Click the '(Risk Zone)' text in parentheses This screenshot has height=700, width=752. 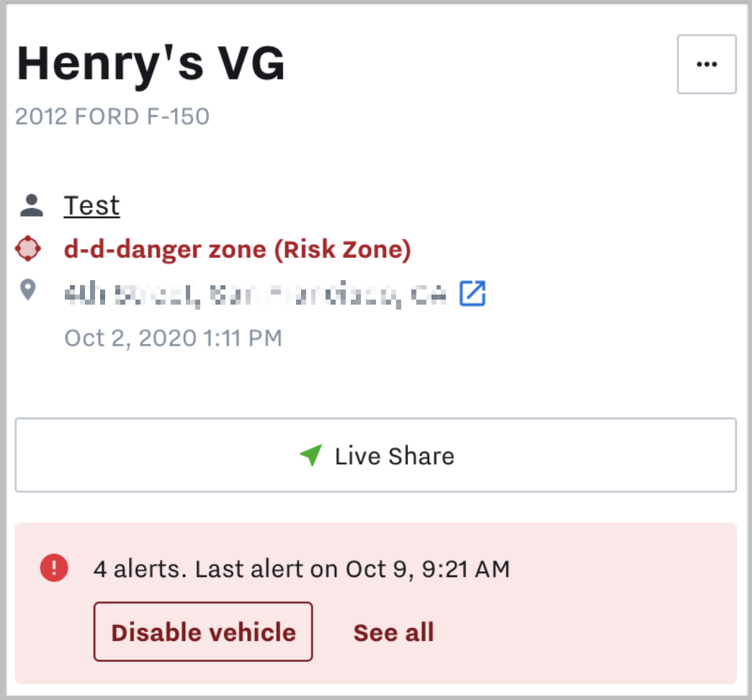342,250
